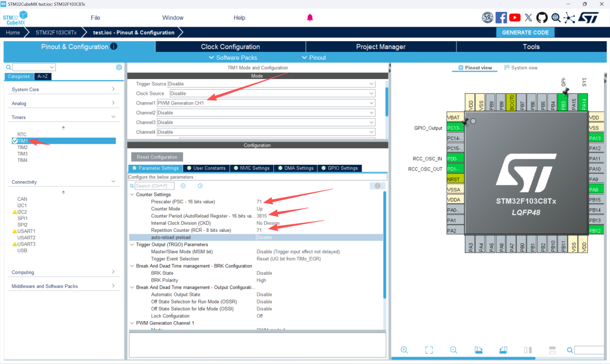
Task: Open the X social link icon
Action: point(528,17)
